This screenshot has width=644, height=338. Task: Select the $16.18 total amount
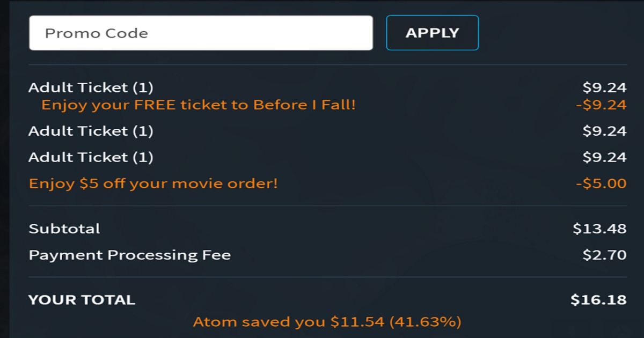598,300
